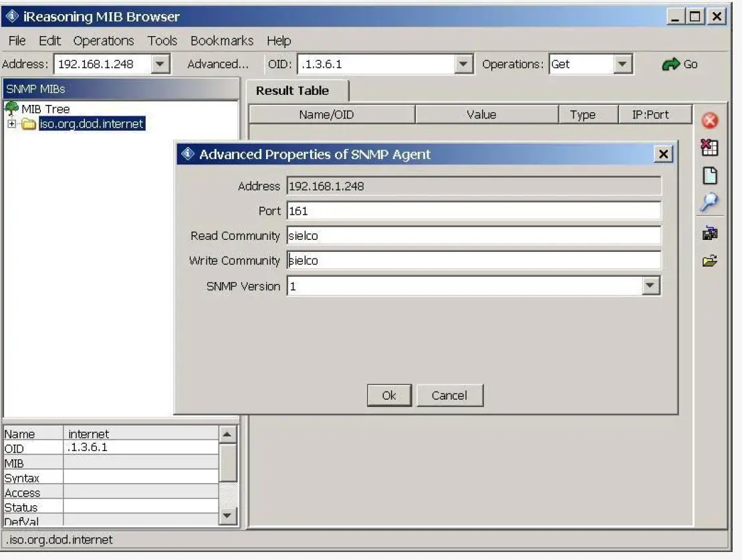The image size is (742, 560).
Task: Click the iso.org.dod.internet folder icon
Action: click(29, 124)
